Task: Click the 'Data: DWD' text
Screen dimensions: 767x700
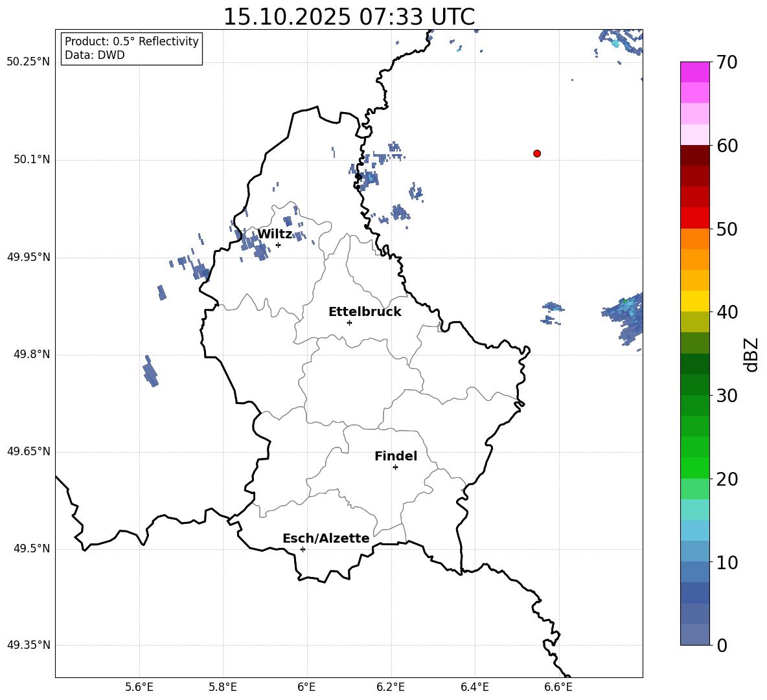Action: pyautogui.click(x=95, y=55)
